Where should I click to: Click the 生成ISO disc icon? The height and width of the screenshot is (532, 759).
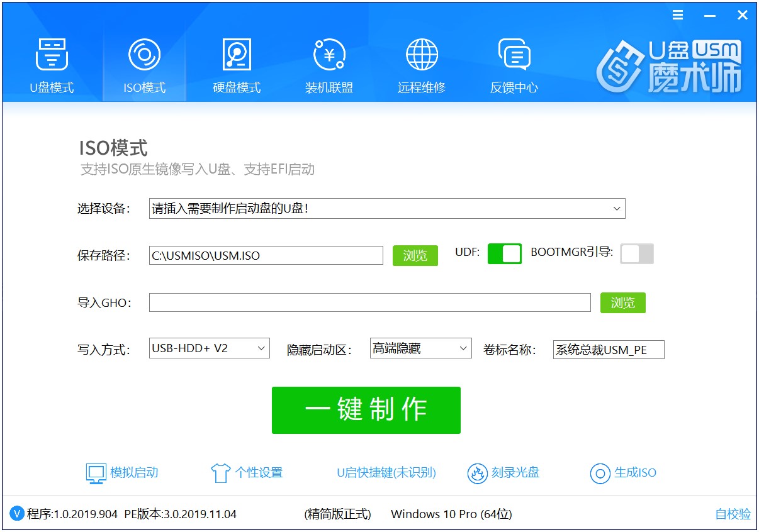coord(600,473)
